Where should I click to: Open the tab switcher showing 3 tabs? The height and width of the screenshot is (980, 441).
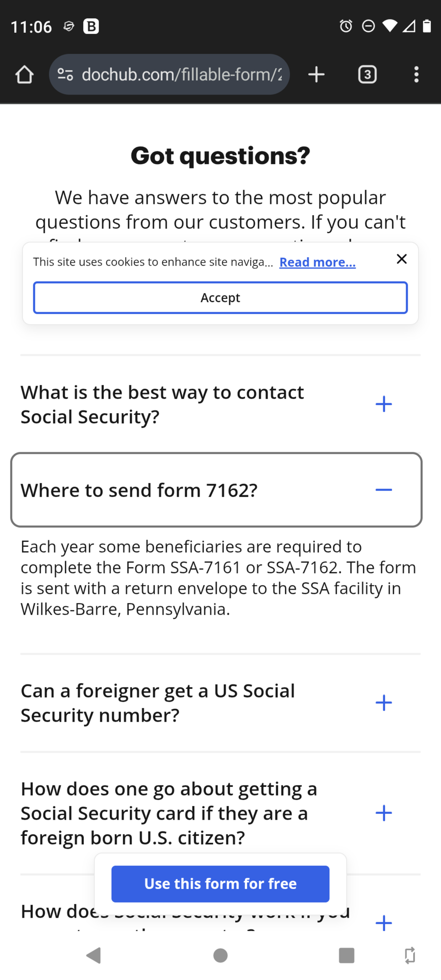point(367,74)
